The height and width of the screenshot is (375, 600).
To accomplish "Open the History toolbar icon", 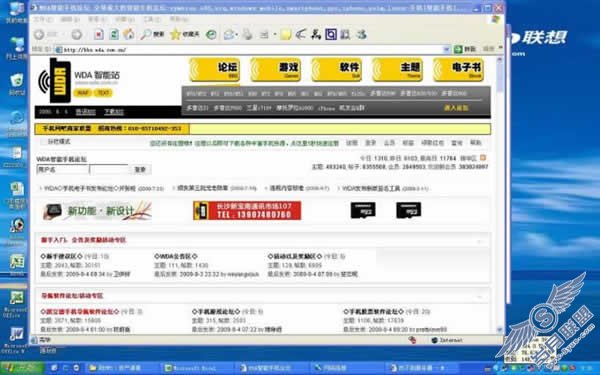I will tap(211, 34).
